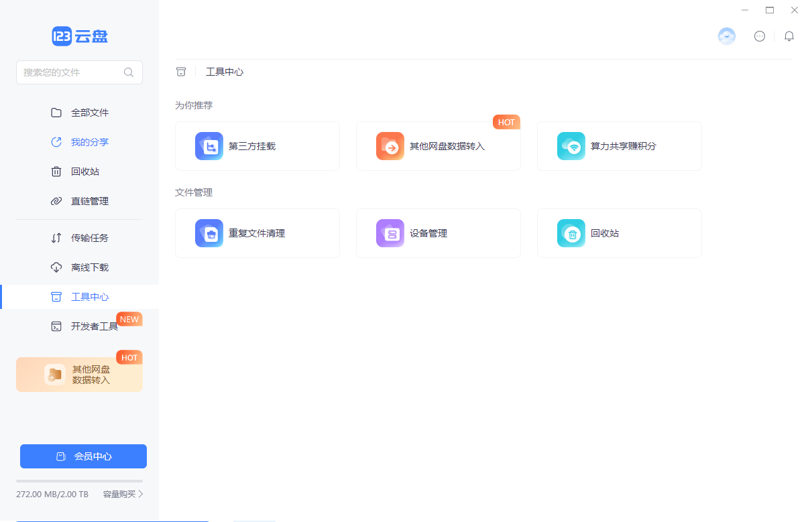This screenshot has width=812, height=522.
Task: Open 我的分享 in the sidebar
Action: (x=89, y=142)
